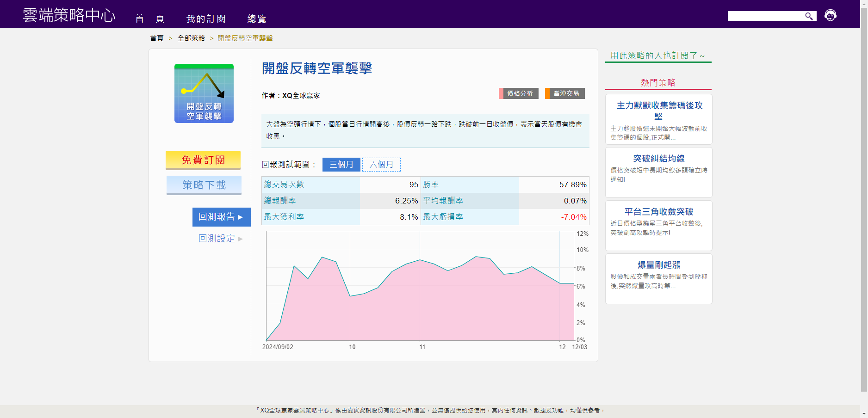The width and height of the screenshot is (868, 418).
Task: Open the customer service avatar icon
Action: 831,16
